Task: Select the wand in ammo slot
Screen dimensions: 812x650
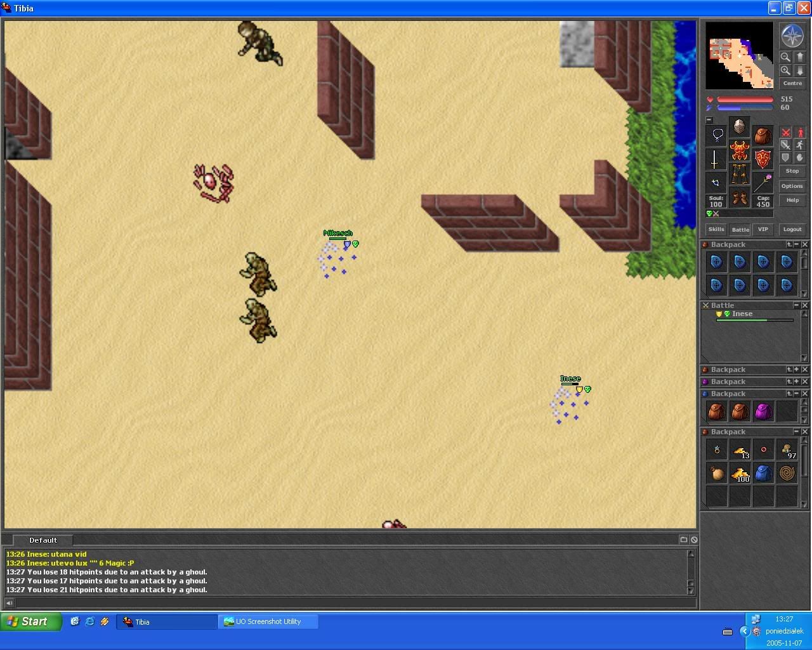Action: pos(763,182)
